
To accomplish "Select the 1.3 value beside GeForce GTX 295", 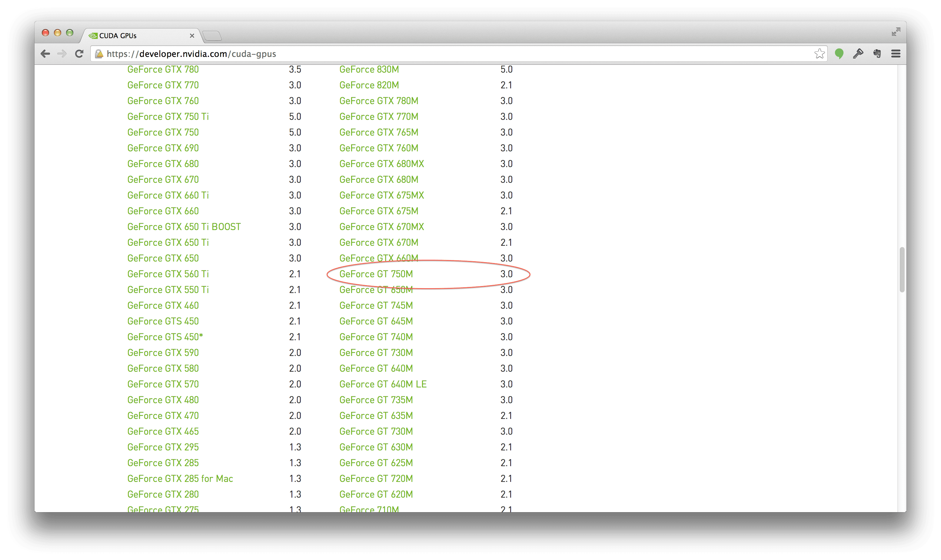I will click(295, 447).
